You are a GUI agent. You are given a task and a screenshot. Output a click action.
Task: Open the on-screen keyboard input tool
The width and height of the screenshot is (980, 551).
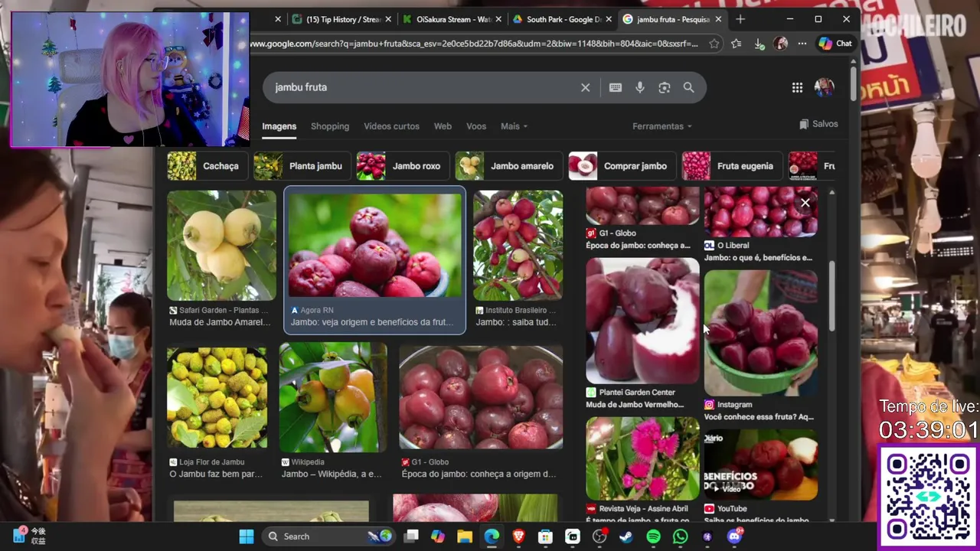click(x=616, y=87)
